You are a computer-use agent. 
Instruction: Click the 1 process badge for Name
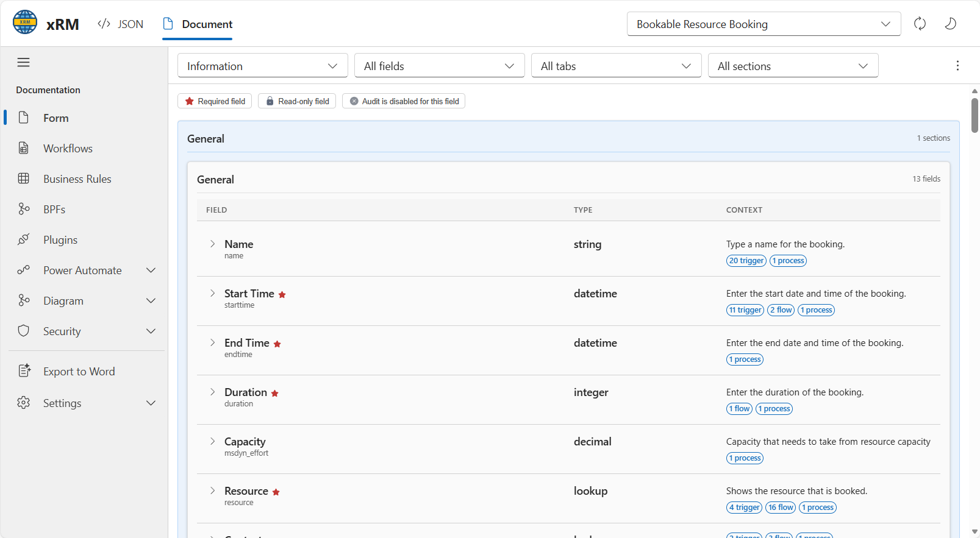click(x=789, y=261)
